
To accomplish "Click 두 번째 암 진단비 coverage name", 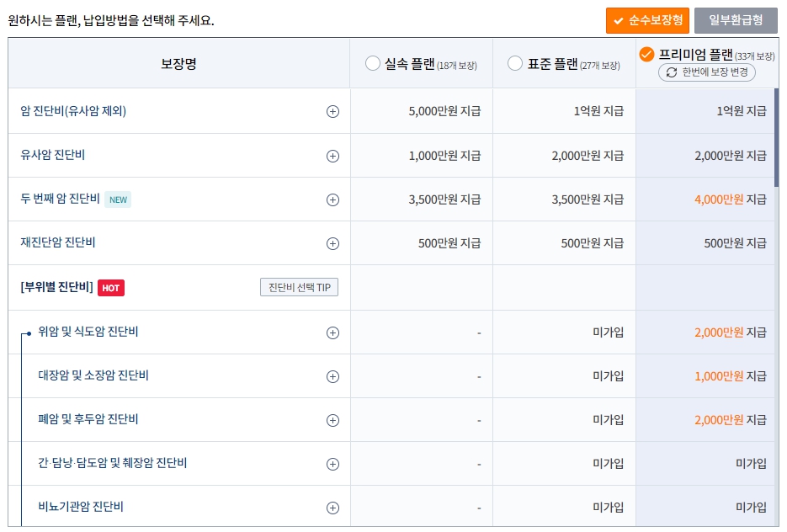I will [x=61, y=199].
